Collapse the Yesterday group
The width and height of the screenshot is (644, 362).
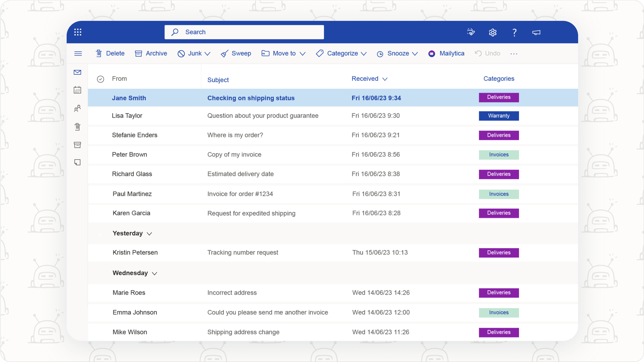pyautogui.click(x=149, y=233)
